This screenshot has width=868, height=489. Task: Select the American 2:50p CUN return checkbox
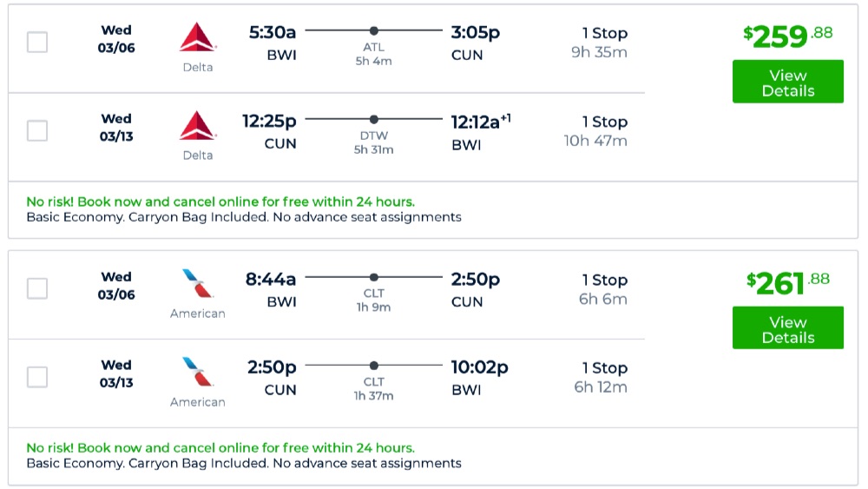[x=37, y=377]
